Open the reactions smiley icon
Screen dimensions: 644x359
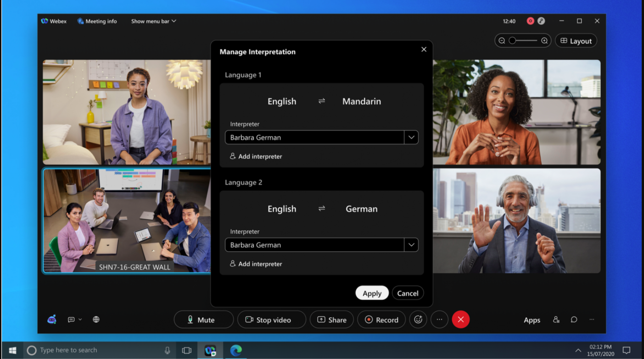point(418,320)
